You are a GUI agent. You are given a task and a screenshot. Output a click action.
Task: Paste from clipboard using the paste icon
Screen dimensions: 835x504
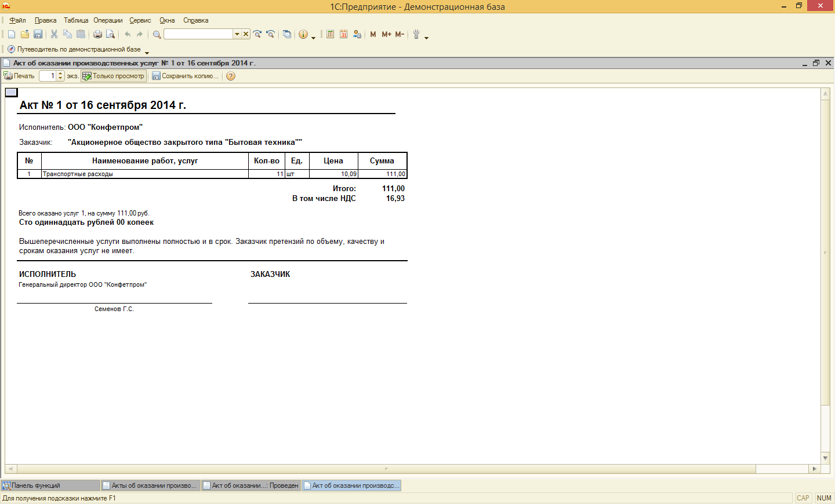pyautogui.click(x=81, y=34)
